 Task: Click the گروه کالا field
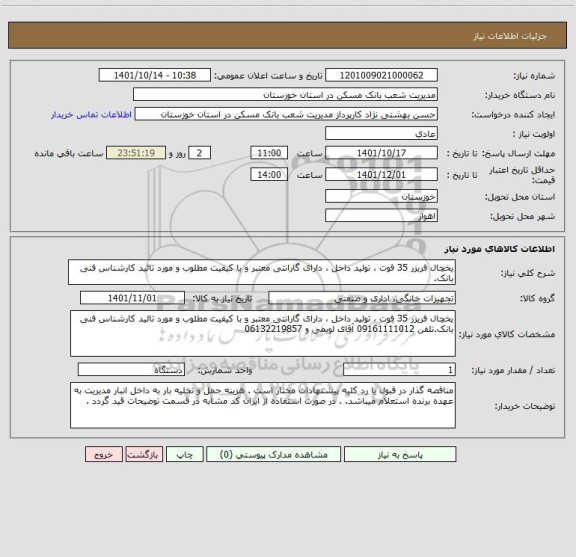click(x=362, y=298)
